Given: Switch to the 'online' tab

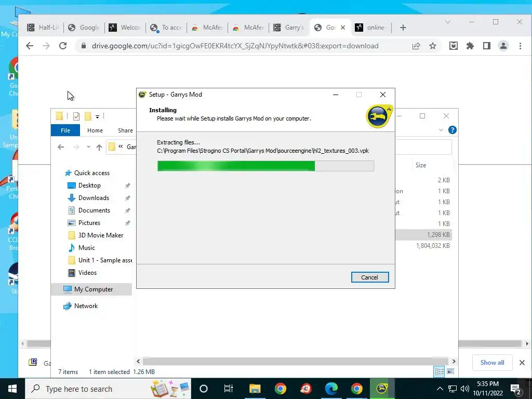Looking at the screenshot, I should coord(371,28).
